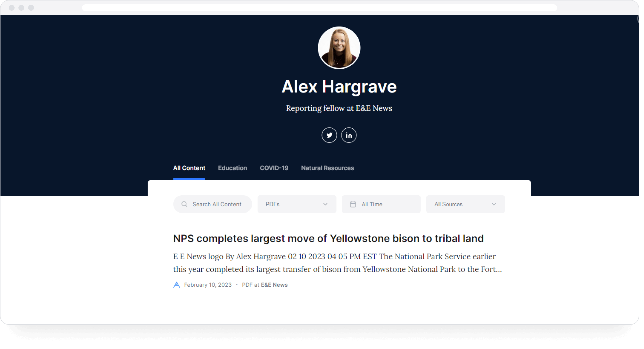
Task: Open the Yellowstone bison article headline
Action: pyautogui.click(x=328, y=239)
